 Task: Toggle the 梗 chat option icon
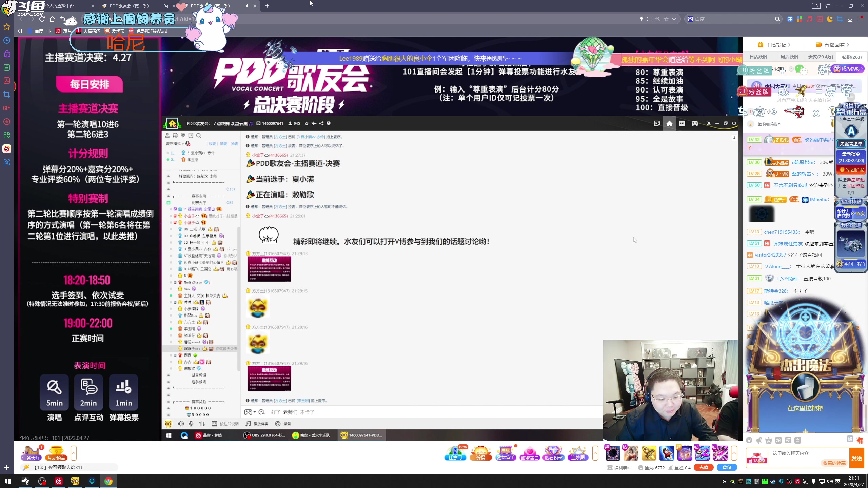(788, 440)
